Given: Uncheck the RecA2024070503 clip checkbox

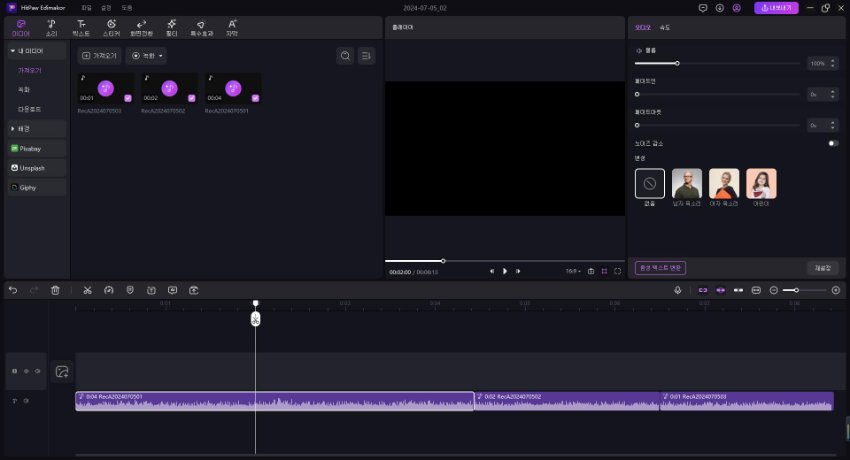Looking at the screenshot, I should (128, 98).
